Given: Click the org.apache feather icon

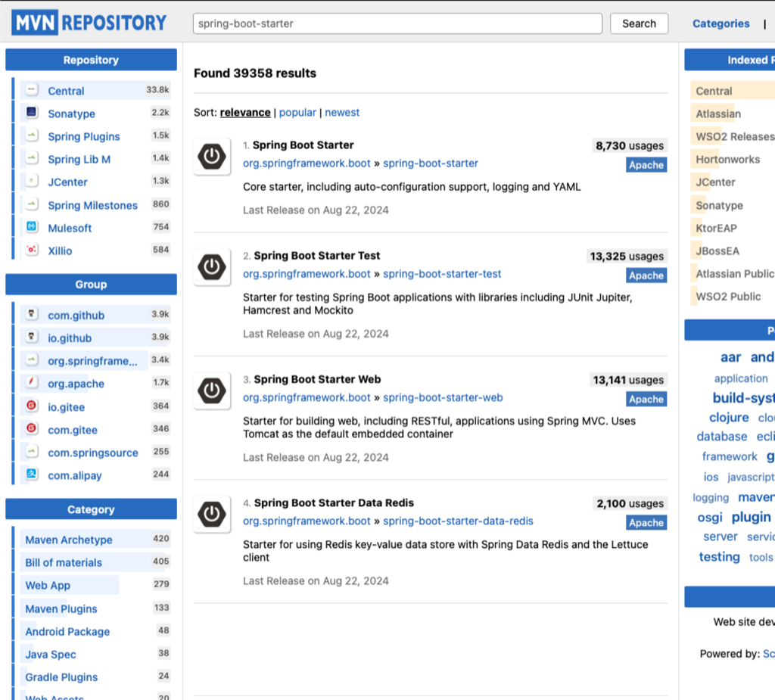Looking at the screenshot, I should [32, 383].
